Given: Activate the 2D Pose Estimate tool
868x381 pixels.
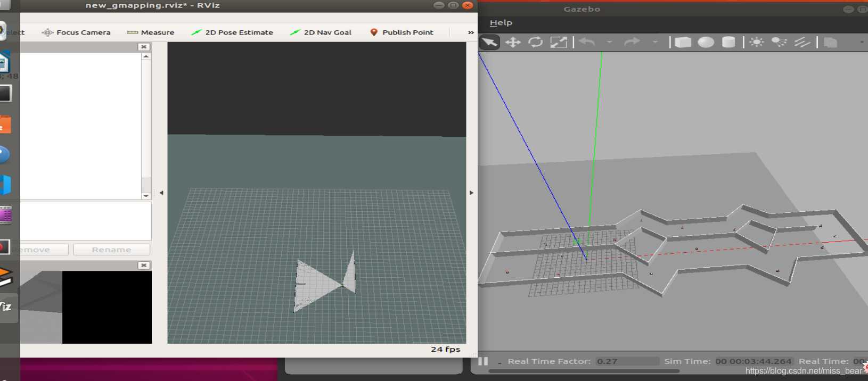Looking at the screenshot, I should click(232, 32).
